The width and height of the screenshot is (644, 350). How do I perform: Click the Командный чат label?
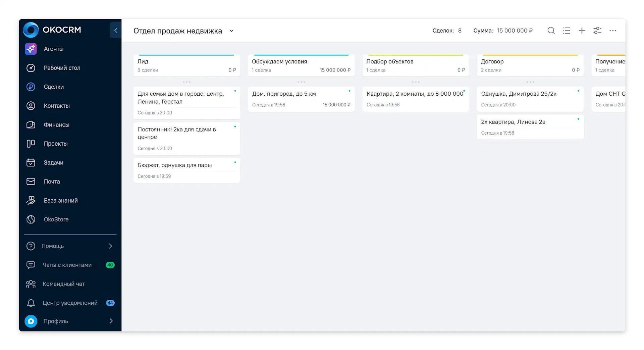tap(64, 284)
